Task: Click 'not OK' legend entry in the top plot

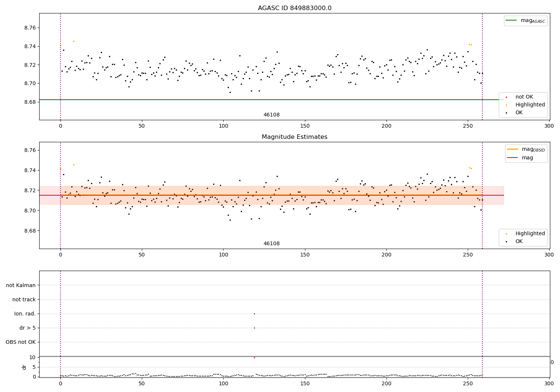Action: [524, 97]
